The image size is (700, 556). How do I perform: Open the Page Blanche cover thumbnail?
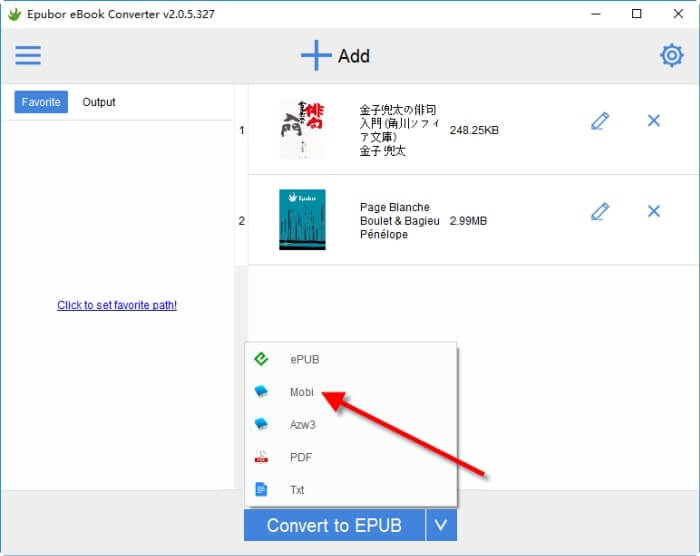pyautogui.click(x=302, y=220)
